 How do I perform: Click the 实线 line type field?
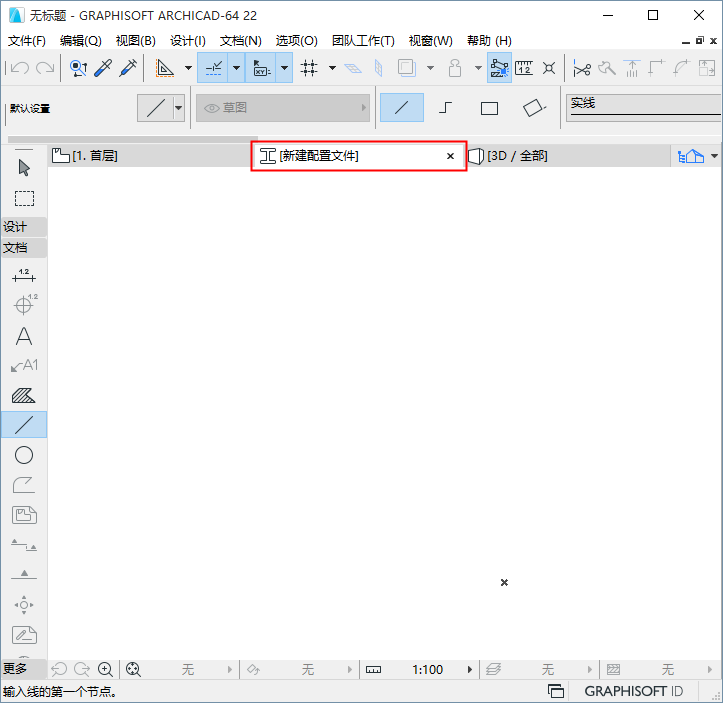click(645, 108)
